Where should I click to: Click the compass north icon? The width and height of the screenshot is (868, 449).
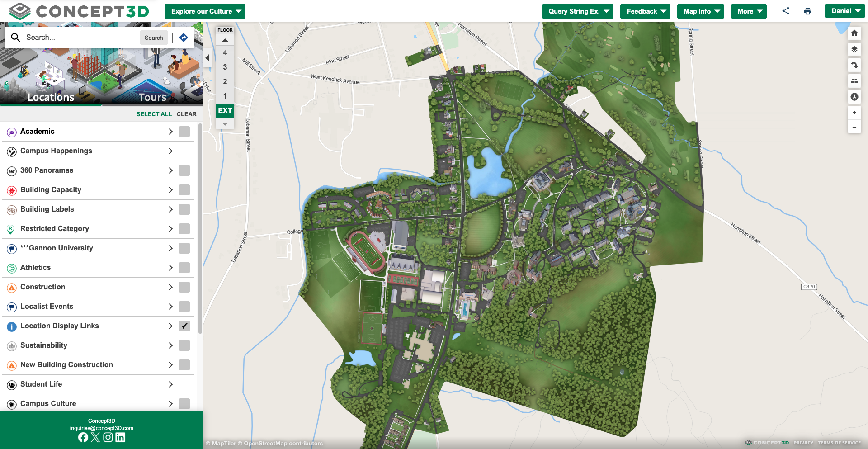(x=854, y=97)
